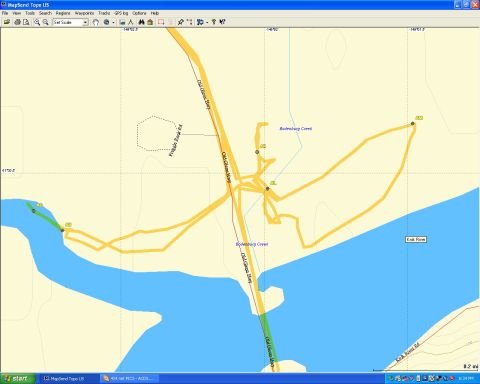
Task: Click the dotted track points toolbar icon
Action: [189, 22]
